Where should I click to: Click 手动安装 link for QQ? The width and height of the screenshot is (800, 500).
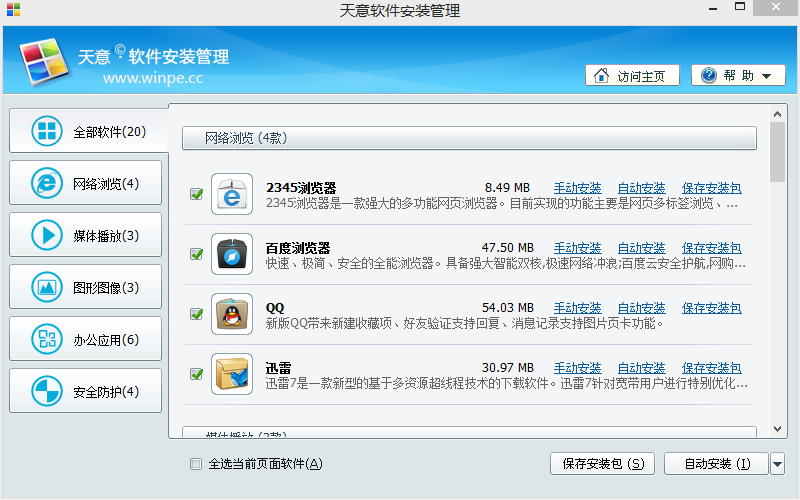coord(578,308)
